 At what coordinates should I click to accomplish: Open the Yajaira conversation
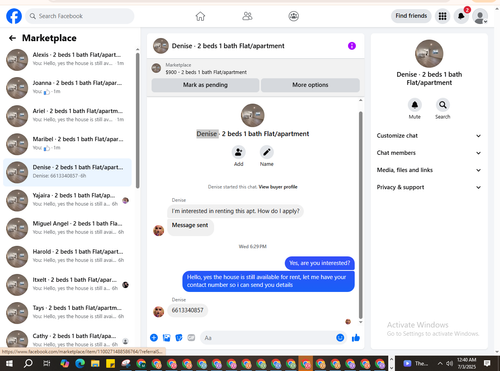(68, 200)
